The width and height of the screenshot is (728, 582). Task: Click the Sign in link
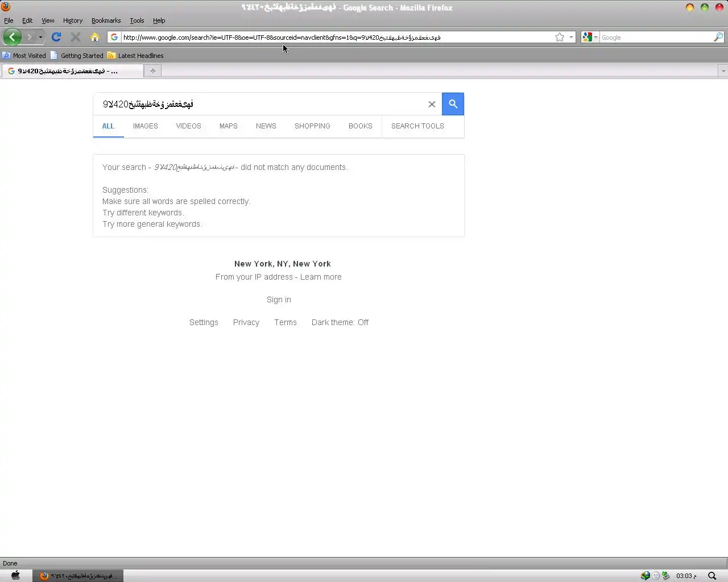(x=279, y=300)
